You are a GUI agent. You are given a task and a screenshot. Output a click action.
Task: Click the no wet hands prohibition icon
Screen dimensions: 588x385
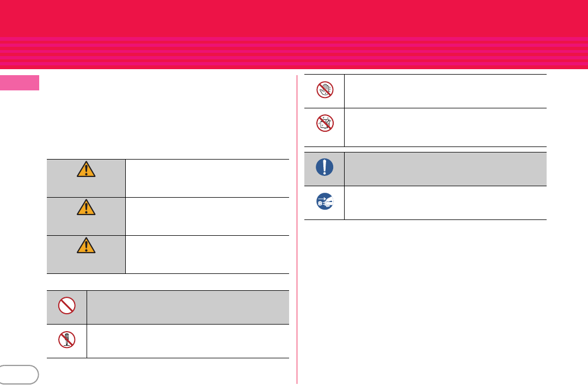tap(324, 90)
